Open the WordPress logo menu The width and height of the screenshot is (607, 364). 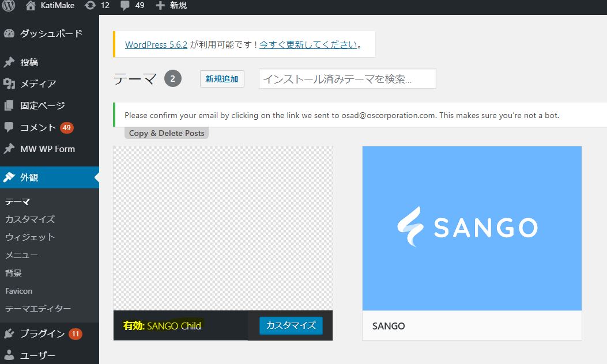tap(9, 5)
